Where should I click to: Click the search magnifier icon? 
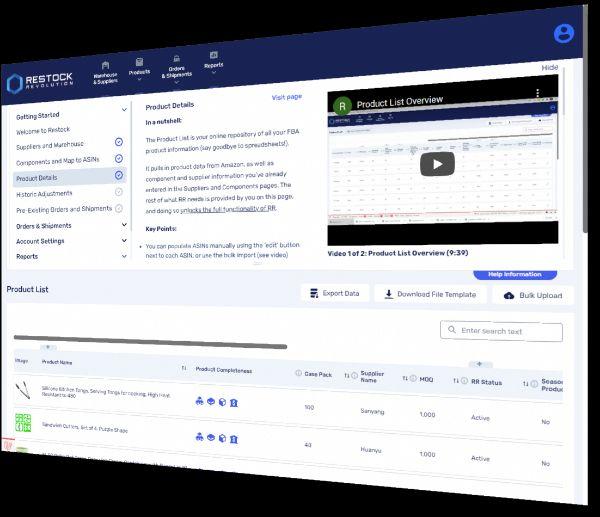point(452,329)
